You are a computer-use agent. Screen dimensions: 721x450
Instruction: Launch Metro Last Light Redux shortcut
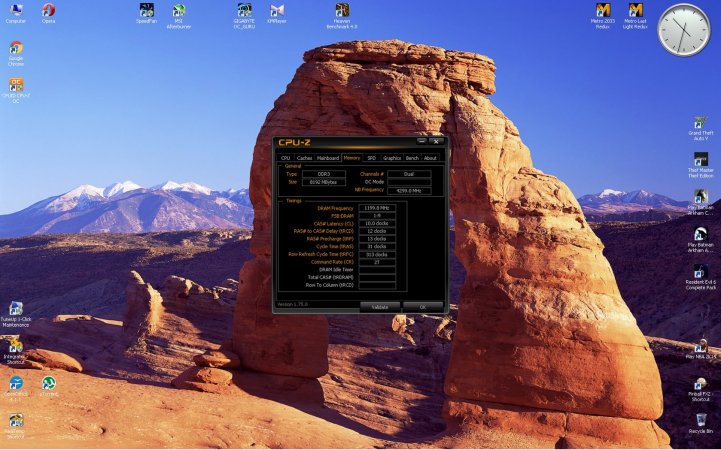(635, 16)
